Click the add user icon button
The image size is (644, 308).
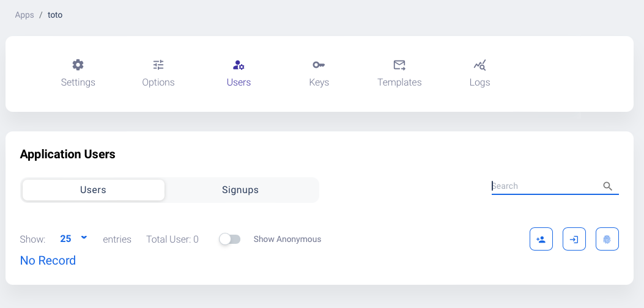coord(541,239)
